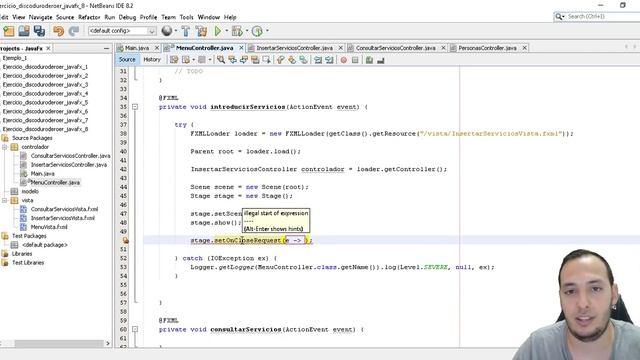Click the Find Next Occurrence icon

pos(244,60)
